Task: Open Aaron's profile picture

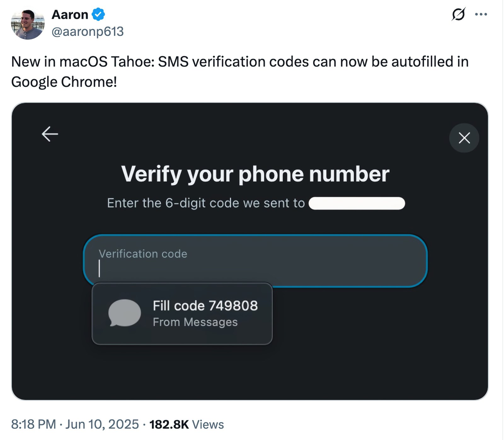Action: pos(28,23)
